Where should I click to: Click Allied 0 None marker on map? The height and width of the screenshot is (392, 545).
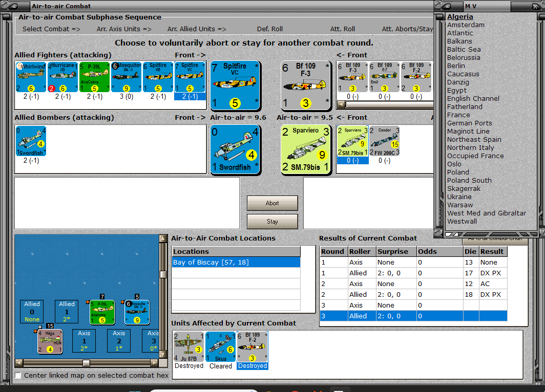(x=32, y=312)
